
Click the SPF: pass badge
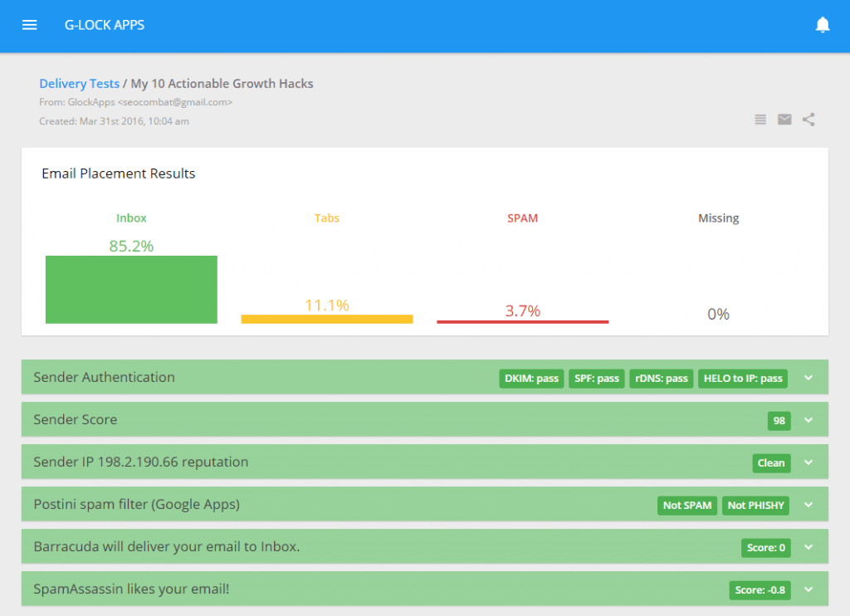[x=596, y=378]
